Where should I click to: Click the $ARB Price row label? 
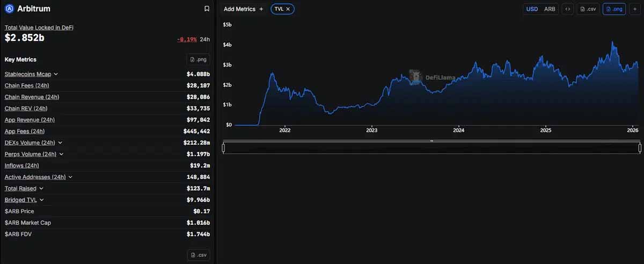(x=19, y=211)
